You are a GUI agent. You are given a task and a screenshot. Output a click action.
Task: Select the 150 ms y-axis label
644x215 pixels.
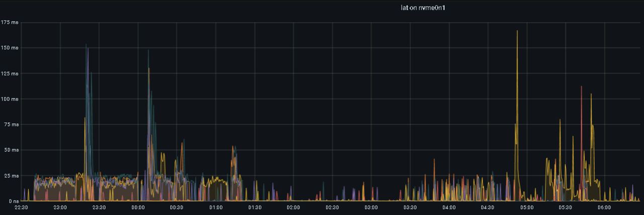10,48
